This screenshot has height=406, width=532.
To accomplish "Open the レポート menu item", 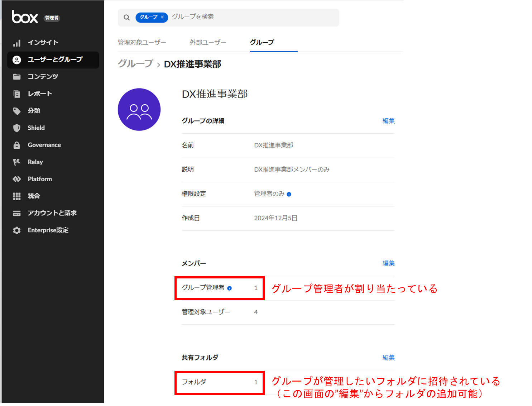I will [x=53, y=94].
